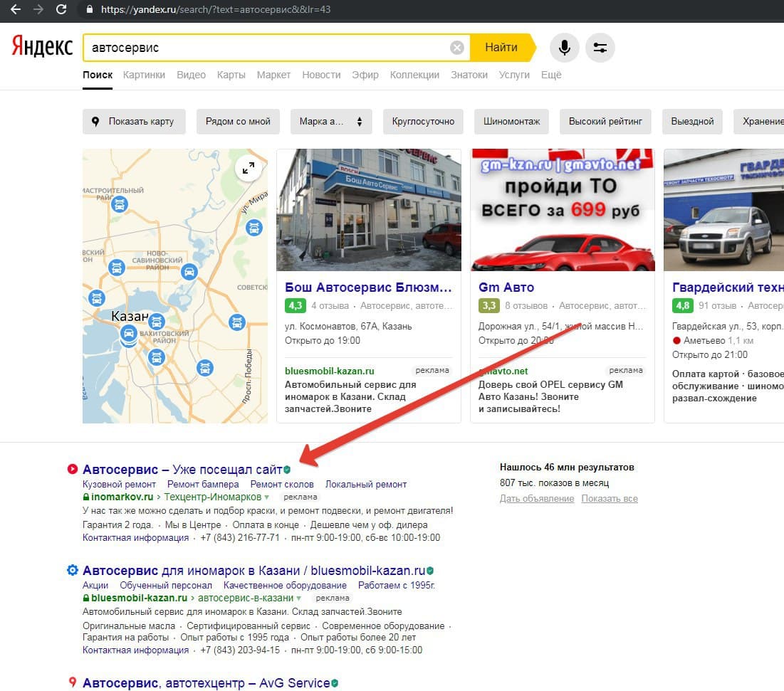
Task: Open Ремонт бампера sitelink
Action: click(203, 484)
